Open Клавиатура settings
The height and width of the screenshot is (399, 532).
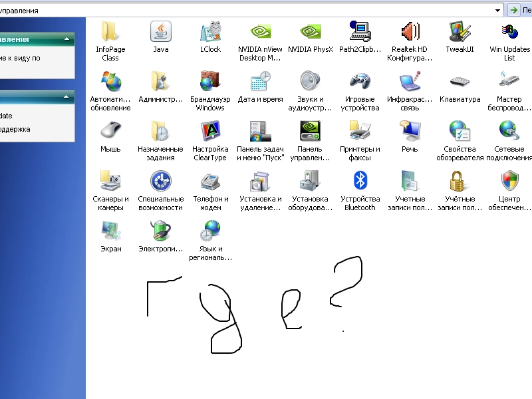tap(460, 81)
